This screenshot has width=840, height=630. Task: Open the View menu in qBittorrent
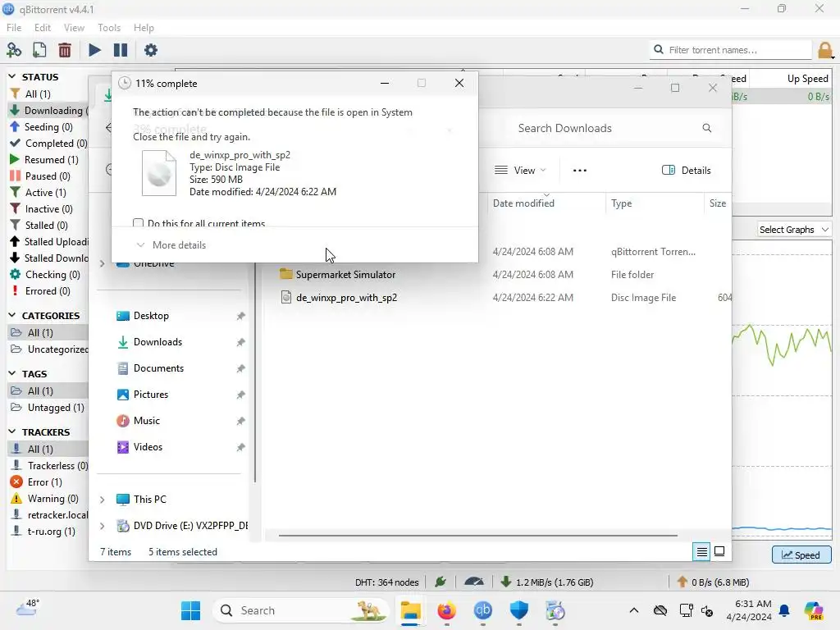[74, 27]
